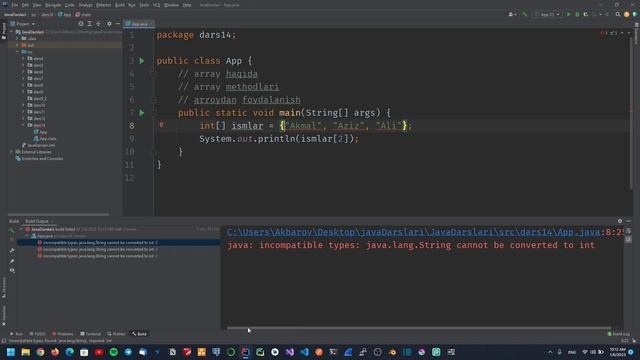Open Project view selector dropdown
The height and width of the screenshot is (360, 640).
tap(23, 24)
